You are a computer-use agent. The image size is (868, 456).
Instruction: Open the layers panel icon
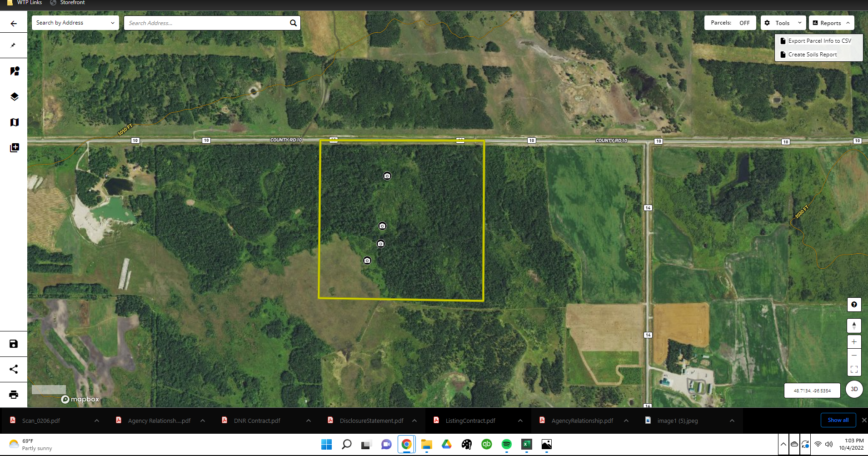coord(14,97)
